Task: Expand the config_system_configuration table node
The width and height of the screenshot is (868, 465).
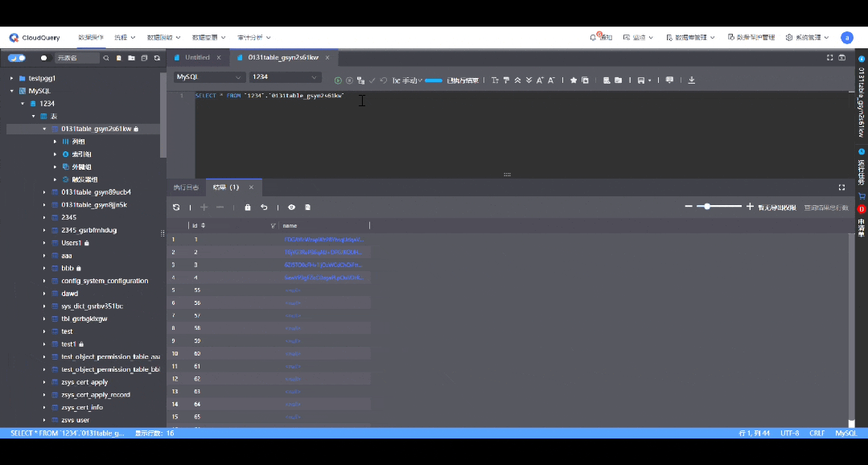Action: pyautogui.click(x=45, y=281)
